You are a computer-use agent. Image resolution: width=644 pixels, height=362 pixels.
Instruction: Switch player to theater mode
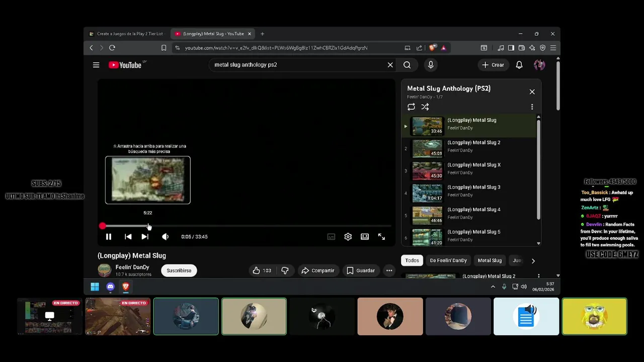click(x=365, y=237)
